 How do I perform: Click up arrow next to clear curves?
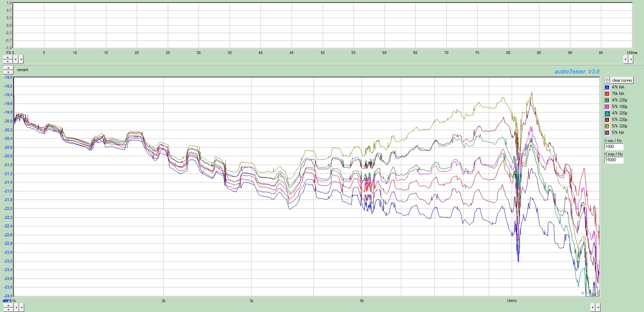(607, 79)
